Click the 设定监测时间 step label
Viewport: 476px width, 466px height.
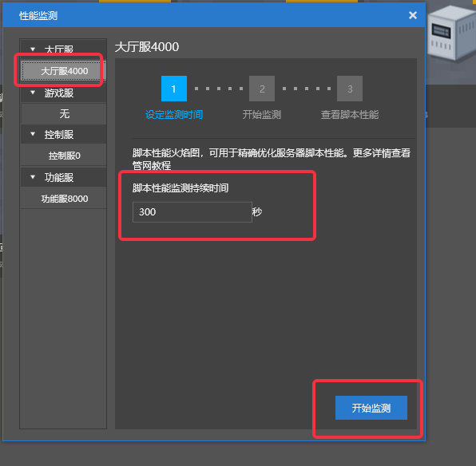coord(174,115)
